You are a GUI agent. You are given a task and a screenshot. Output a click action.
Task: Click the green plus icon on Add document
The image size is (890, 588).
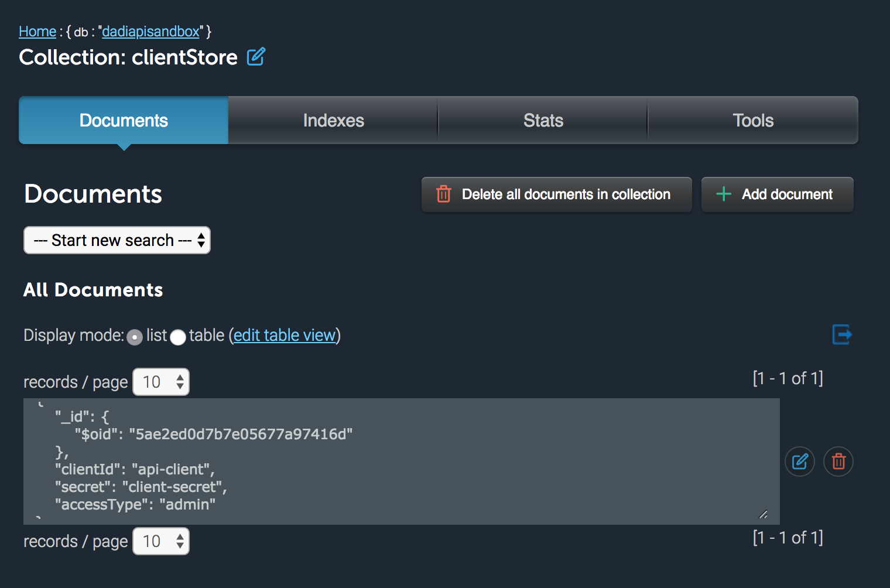tap(724, 194)
